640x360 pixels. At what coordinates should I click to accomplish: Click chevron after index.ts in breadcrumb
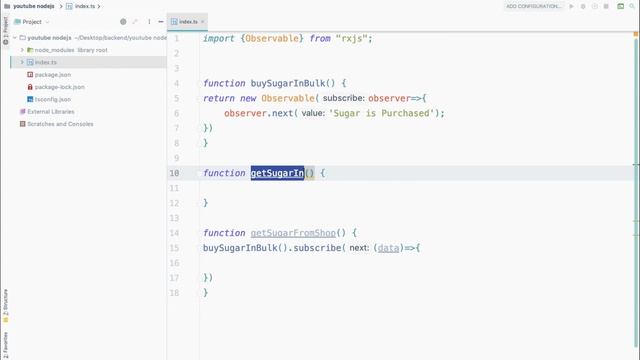[x=99, y=6]
